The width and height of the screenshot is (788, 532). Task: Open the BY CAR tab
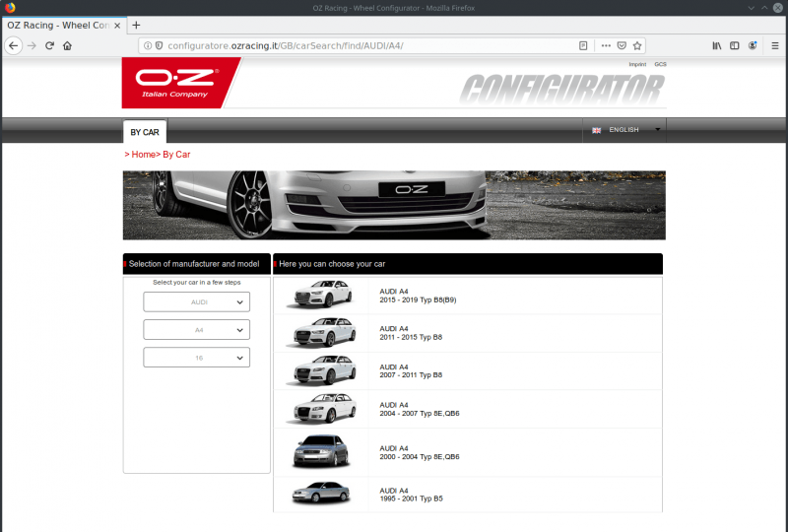point(145,132)
